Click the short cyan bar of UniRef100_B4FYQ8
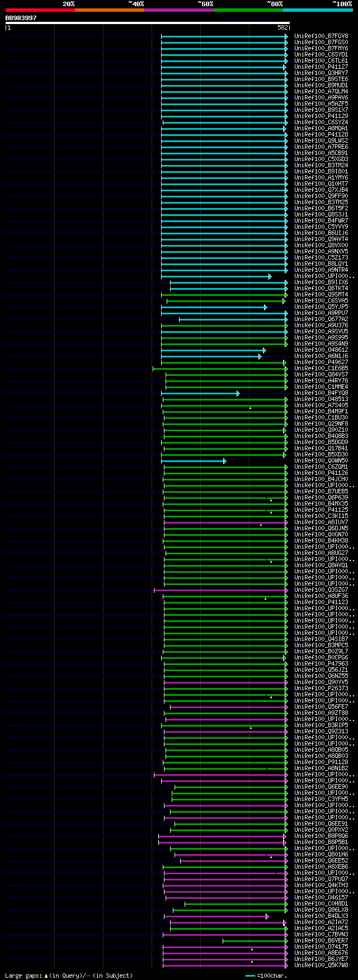The width and height of the screenshot is (358, 980). point(200,393)
